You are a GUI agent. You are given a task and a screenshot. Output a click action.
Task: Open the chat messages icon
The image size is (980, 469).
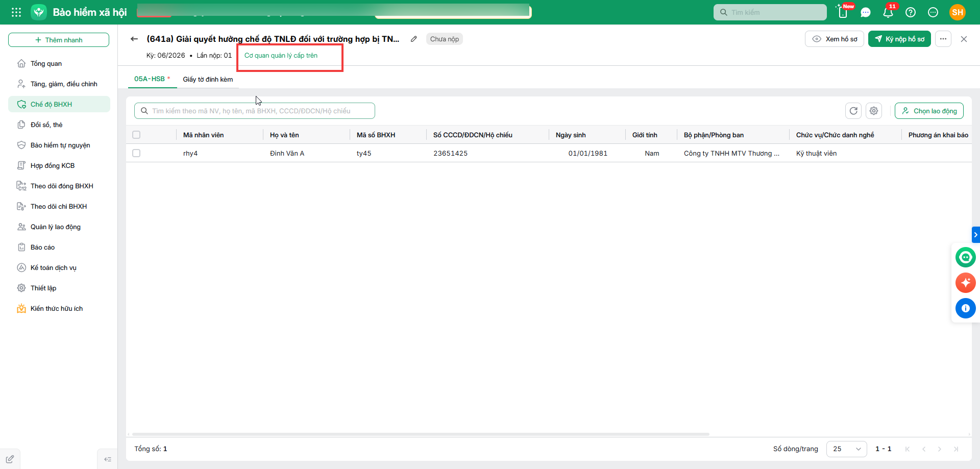point(866,12)
